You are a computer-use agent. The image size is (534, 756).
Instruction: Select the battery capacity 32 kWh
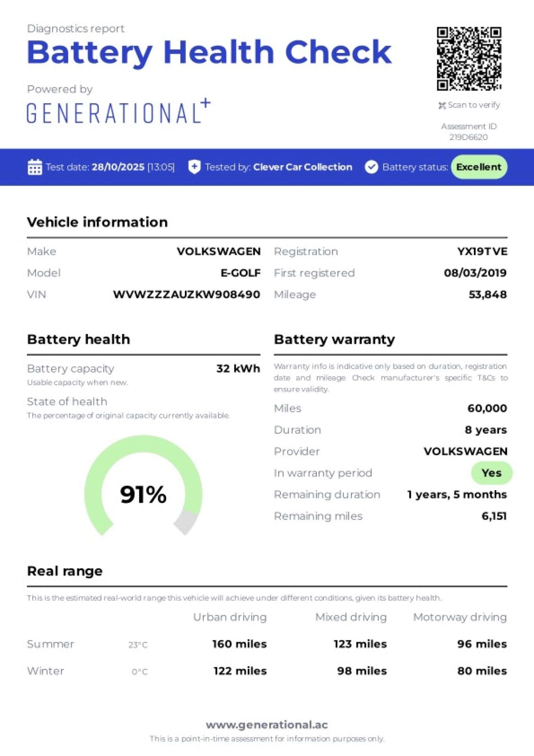pyautogui.click(x=238, y=369)
